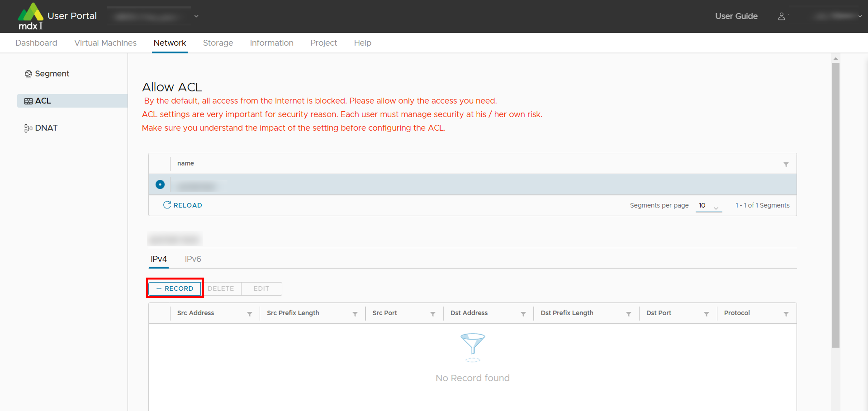Filter the Src Address column

pos(249,314)
